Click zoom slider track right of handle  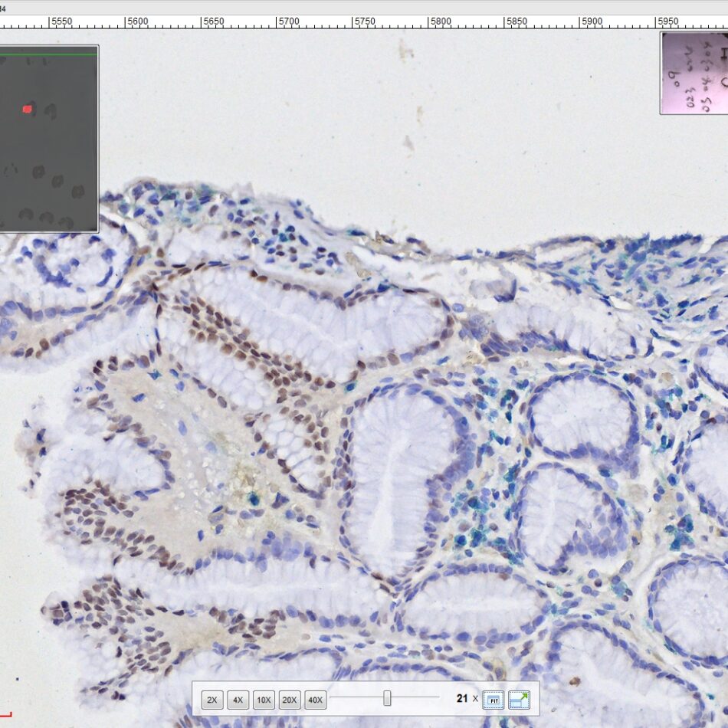click(418, 698)
